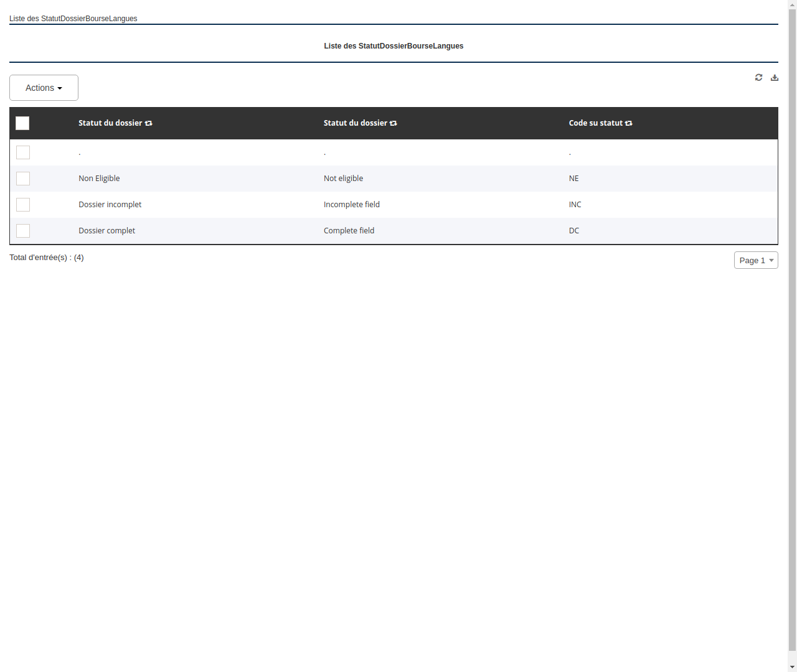Viewport: 797px width, 672px height.
Task: Click the refresh icon to reload the list
Action: click(758, 77)
